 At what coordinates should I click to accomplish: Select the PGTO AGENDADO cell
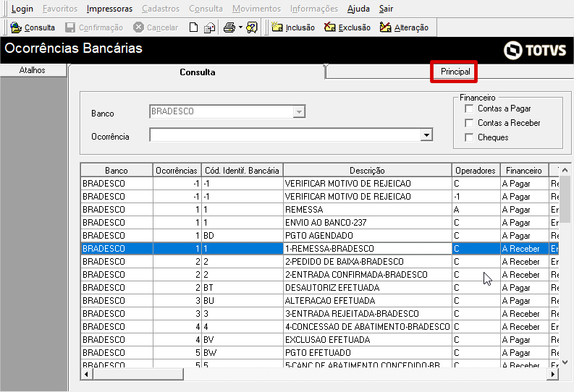367,236
